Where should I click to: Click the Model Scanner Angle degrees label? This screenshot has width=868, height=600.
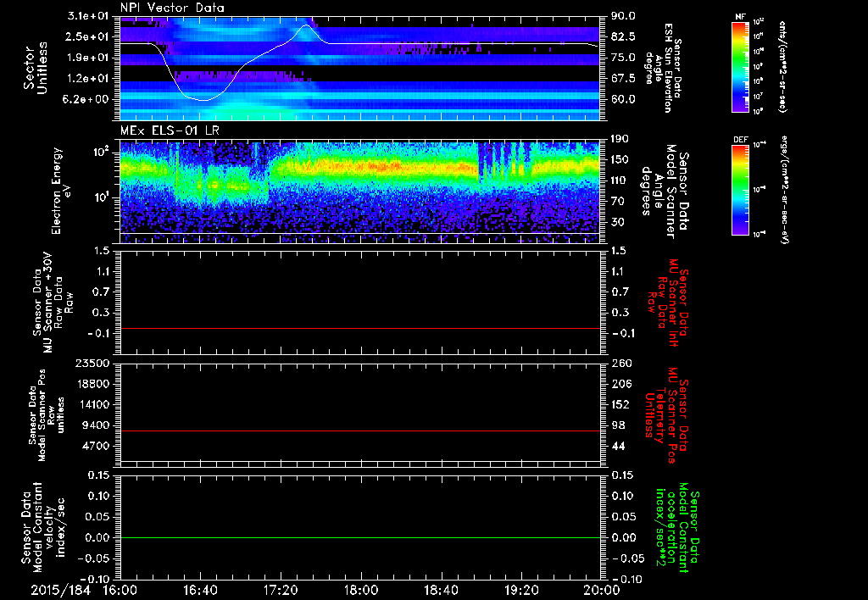click(x=665, y=192)
